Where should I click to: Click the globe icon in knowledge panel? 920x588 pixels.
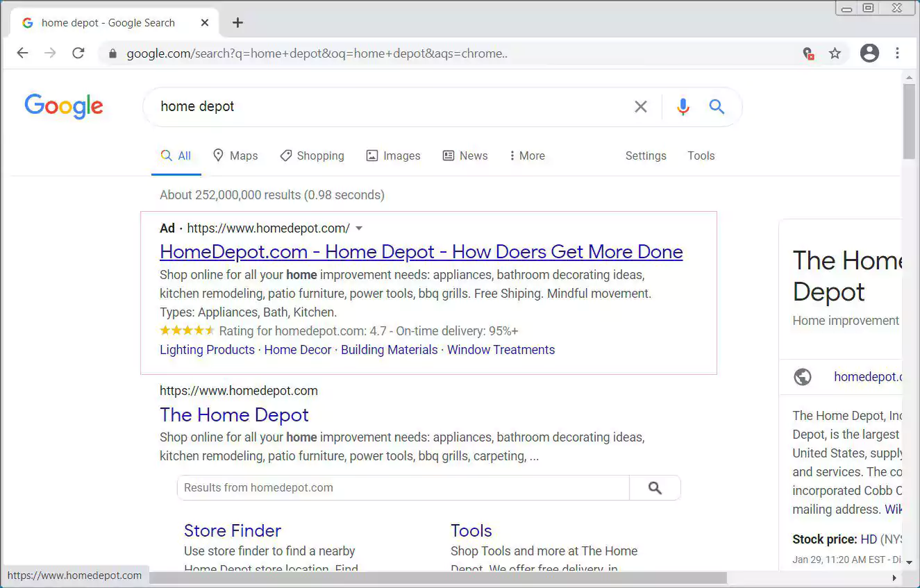(803, 377)
